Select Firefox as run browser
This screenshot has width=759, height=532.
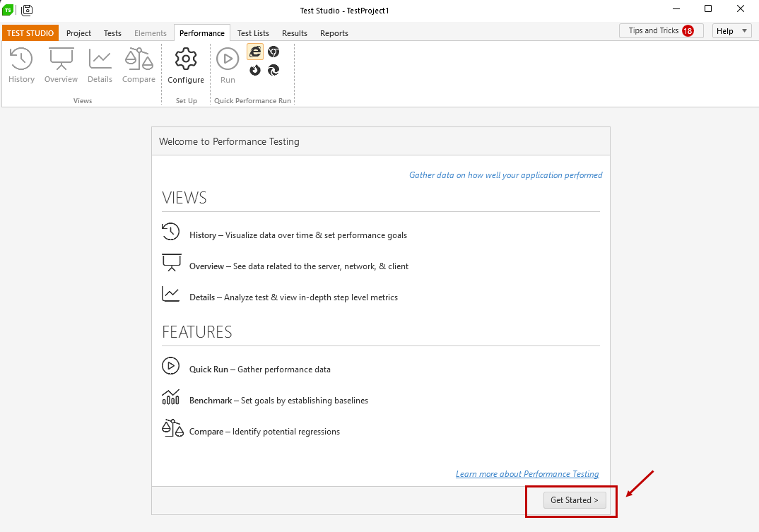point(255,70)
